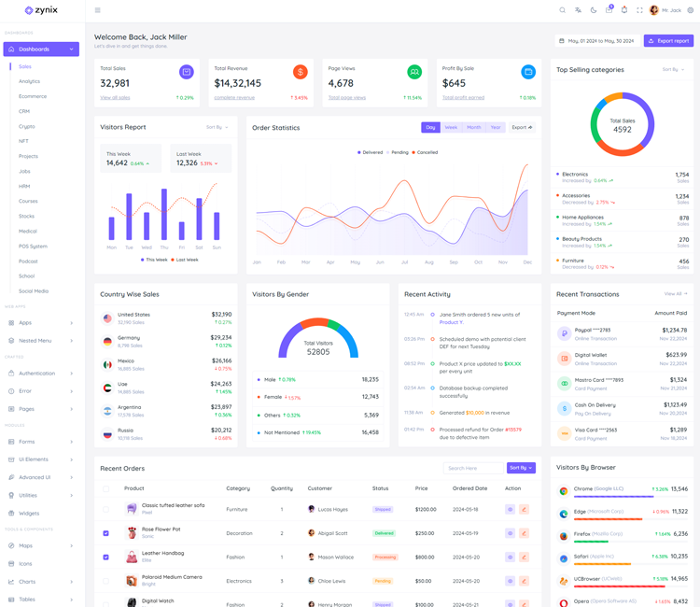Screen dimensions: 700x607
Task: Uncheck the Rose Flower Pot order checkbox
Action: pos(105,533)
